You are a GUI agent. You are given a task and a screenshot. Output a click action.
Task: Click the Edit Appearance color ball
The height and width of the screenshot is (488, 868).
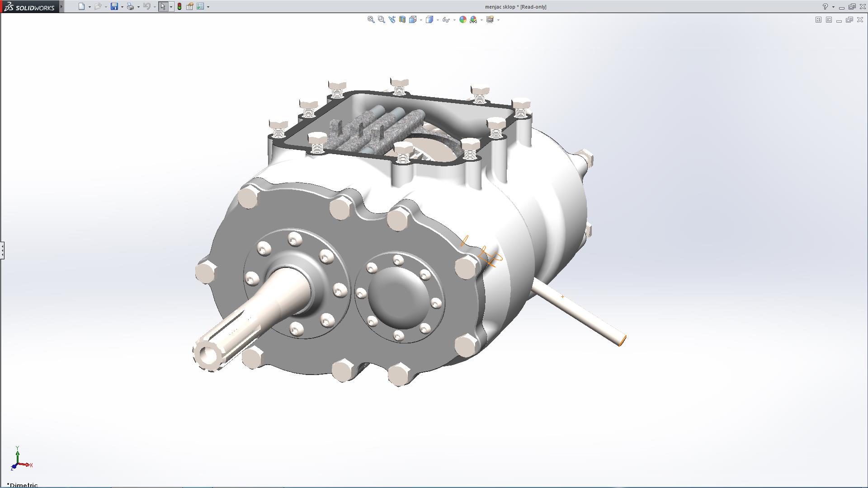click(462, 19)
